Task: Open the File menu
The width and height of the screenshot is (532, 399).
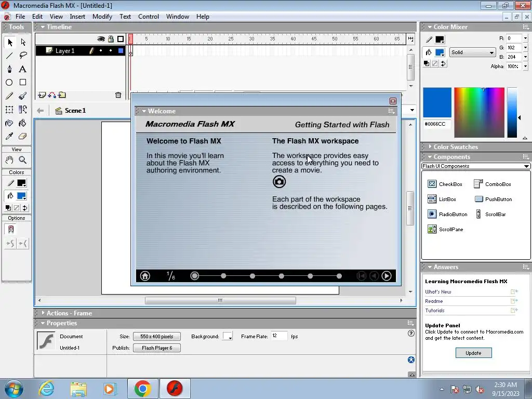Action: [x=20, y=17]
